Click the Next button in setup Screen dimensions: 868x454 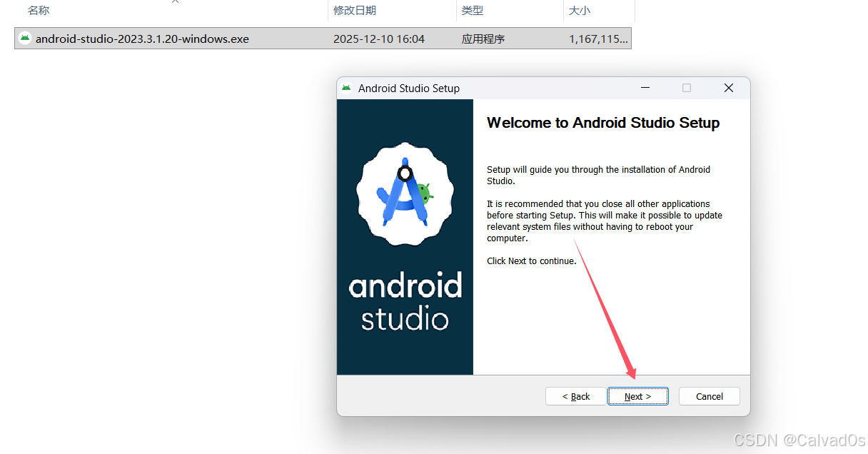point(638,396)
